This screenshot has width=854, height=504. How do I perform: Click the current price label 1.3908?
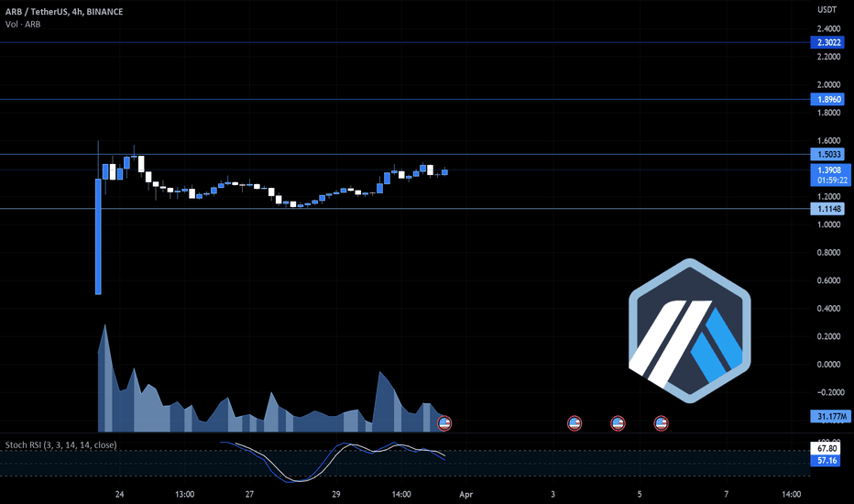click(x=829, y=170)
